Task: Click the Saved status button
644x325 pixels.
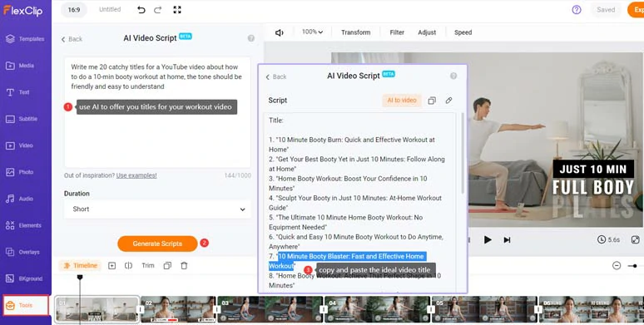Action: point(606,10)
